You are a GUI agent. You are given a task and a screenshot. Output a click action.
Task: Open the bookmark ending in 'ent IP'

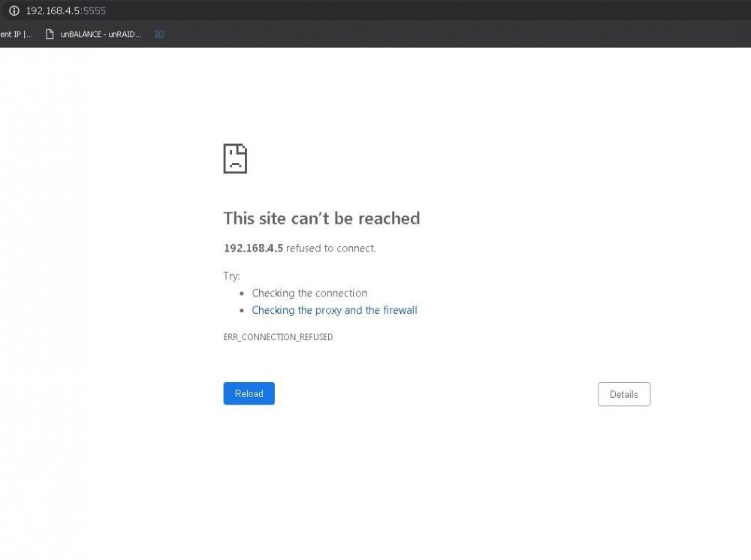(x=17, y=34)
